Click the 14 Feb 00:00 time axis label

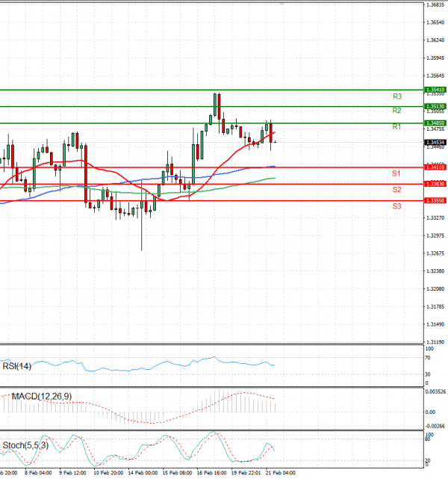click(142, 473)
